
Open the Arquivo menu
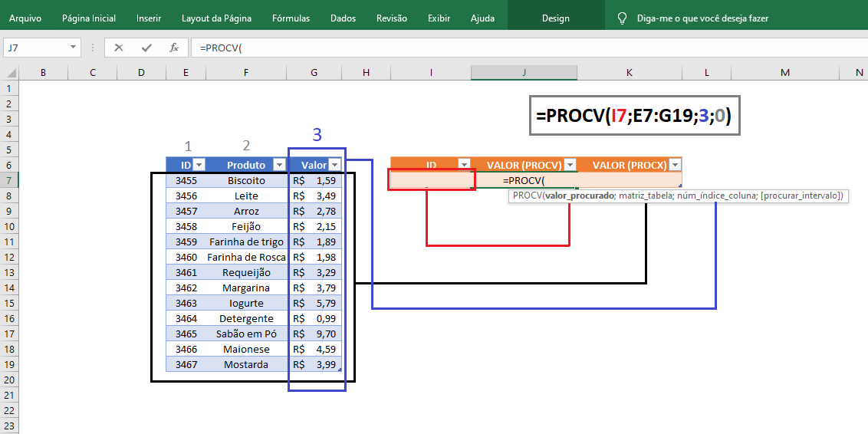click(25, 18)
